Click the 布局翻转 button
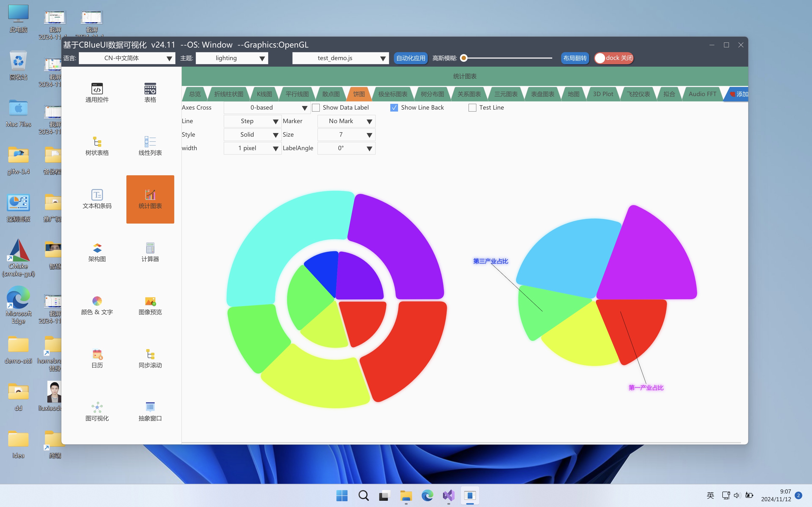This screenshot has height=507, width=812. (x=575, y=58)
